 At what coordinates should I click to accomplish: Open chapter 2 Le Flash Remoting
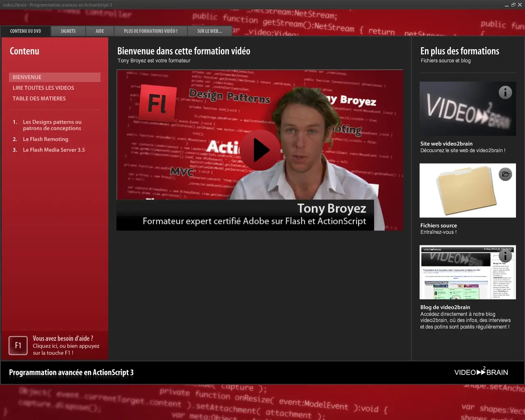coord(46,139)
